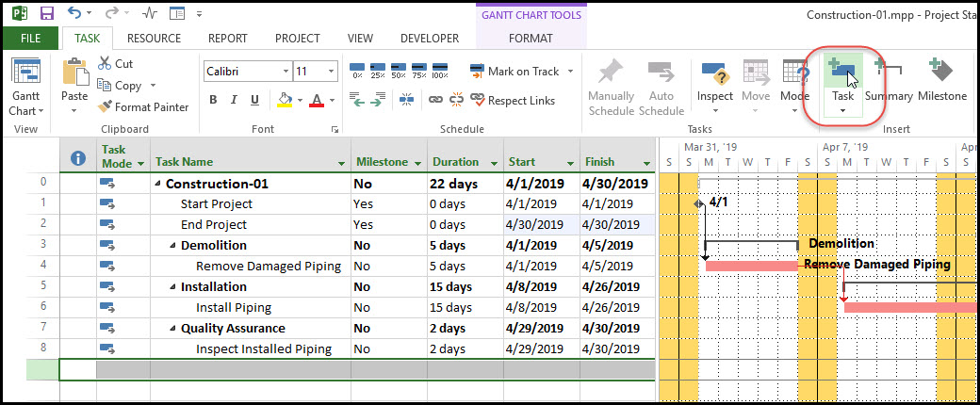
Task: Save the project with the floppy icon
Action: coord(47,14)
